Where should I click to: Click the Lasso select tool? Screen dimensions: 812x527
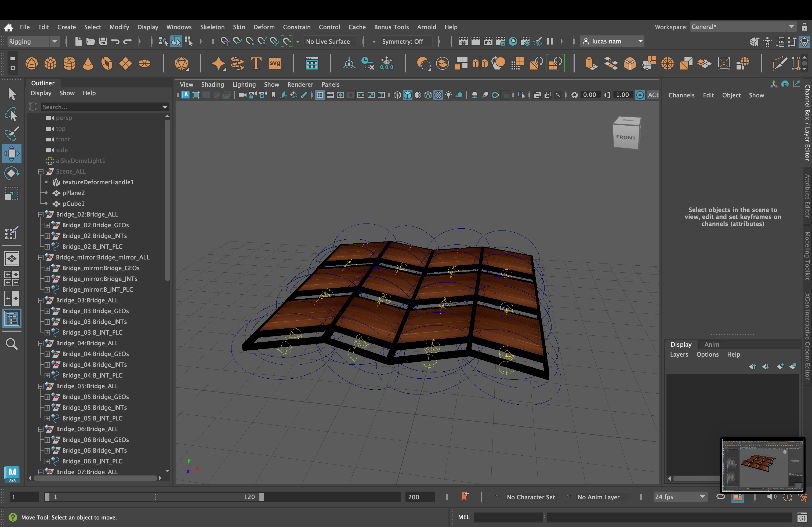(x=12, y=114)
